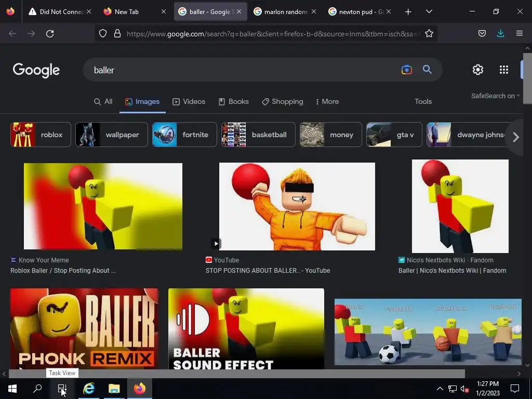The image size is (532, 399).
Task: Open Save to Pocket icon
Action: click(482, 33)
